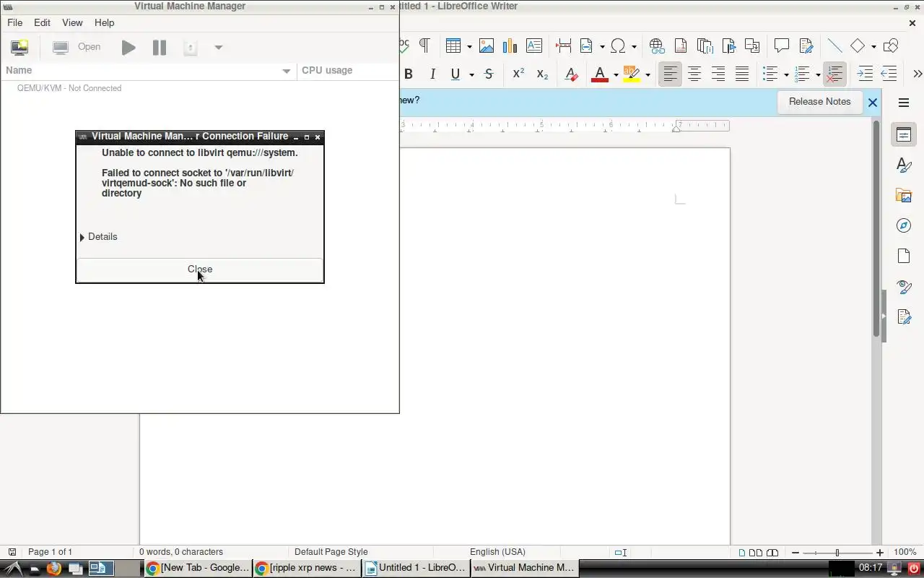Click Insert Footnote icon
The width and height of the screenshot is (924, 578).
point(680,46)
